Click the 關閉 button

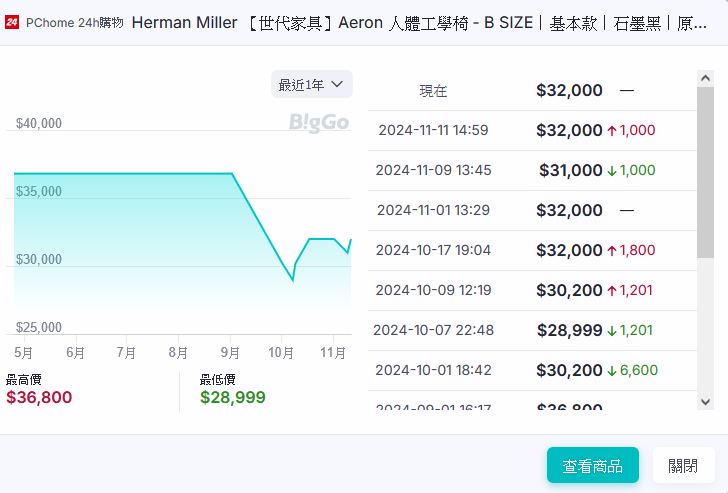point(683,465)
